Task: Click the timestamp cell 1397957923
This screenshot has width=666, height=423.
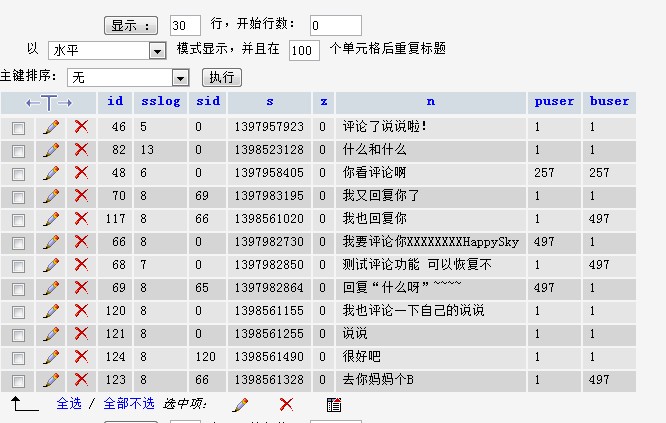Action: (269, 127)
